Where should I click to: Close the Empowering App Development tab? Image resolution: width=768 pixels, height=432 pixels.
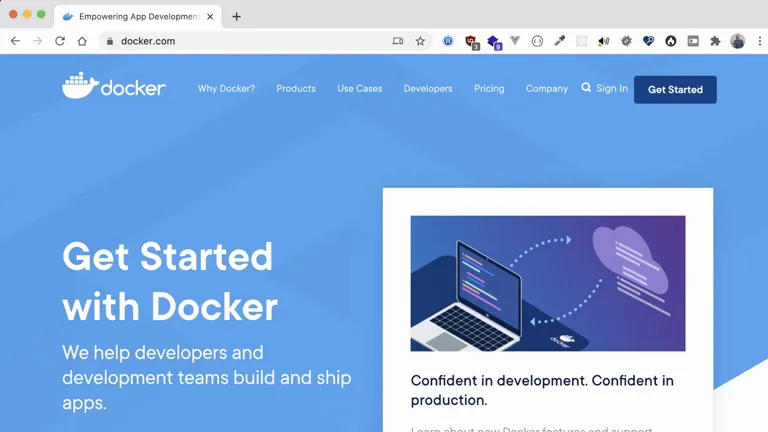(210, 17)
